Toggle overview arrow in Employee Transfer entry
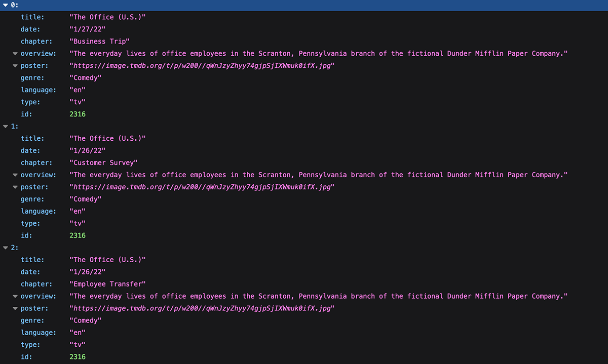The height and width of the screenshot is (364, 608). click(15, 297)
